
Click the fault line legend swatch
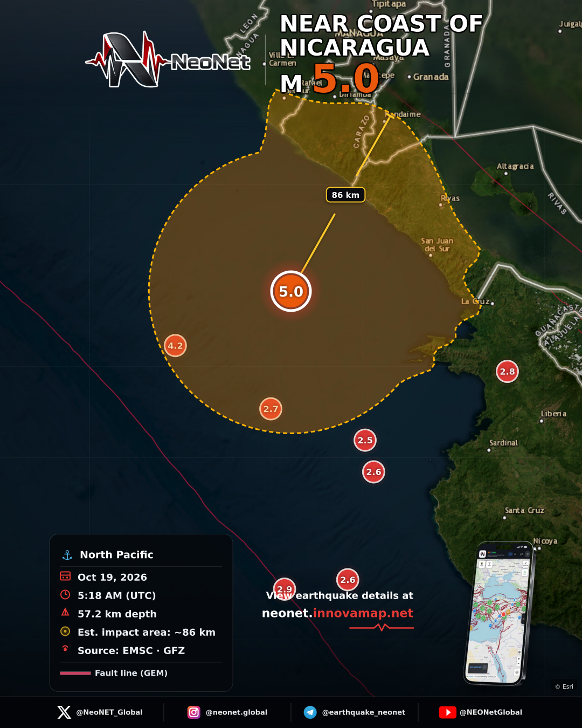point(75,673)
